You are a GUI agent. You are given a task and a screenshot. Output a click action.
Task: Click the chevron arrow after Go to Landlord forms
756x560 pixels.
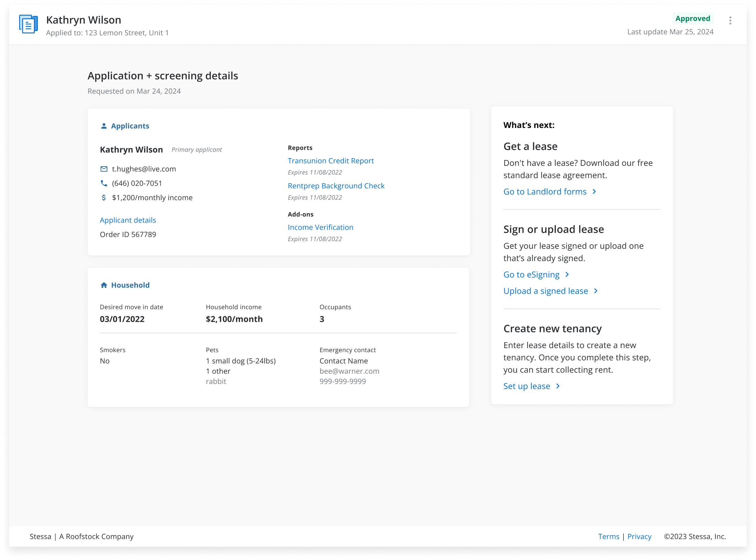(x=594, y=192)
